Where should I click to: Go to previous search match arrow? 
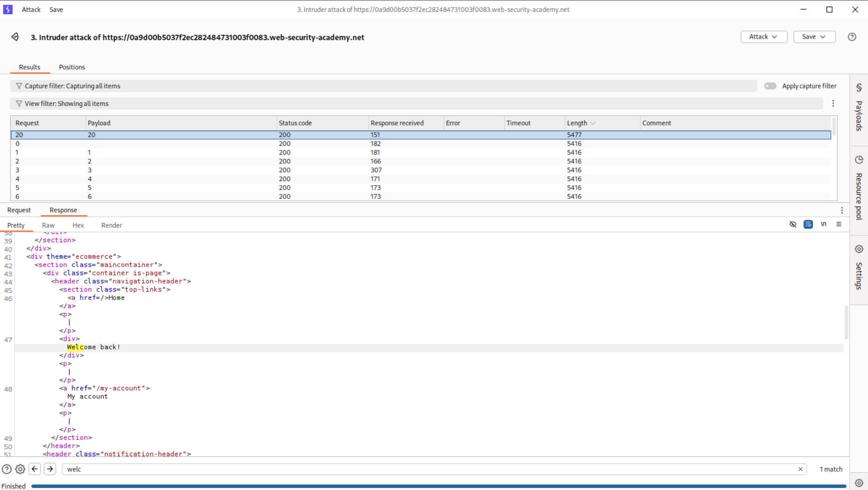35,469
